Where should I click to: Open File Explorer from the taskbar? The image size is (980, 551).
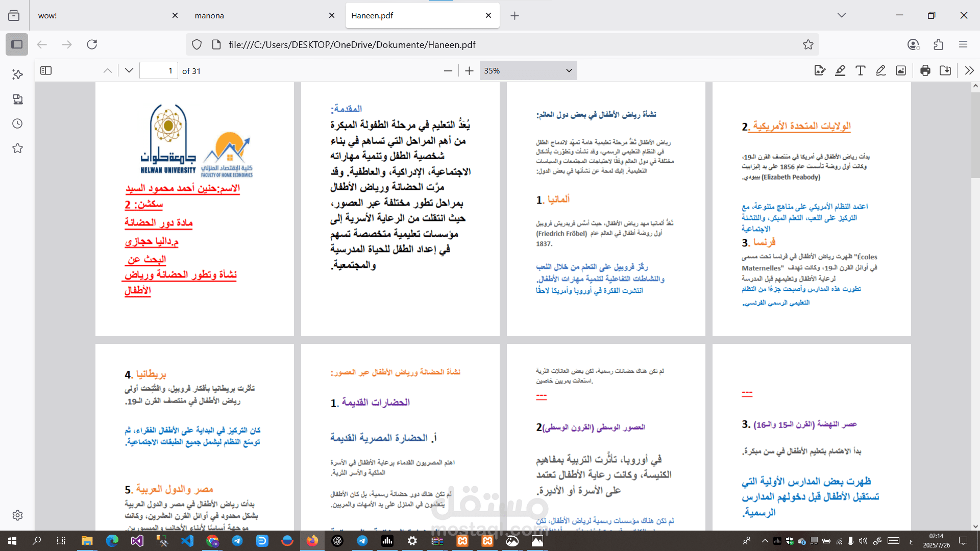[x=87, y=541]
